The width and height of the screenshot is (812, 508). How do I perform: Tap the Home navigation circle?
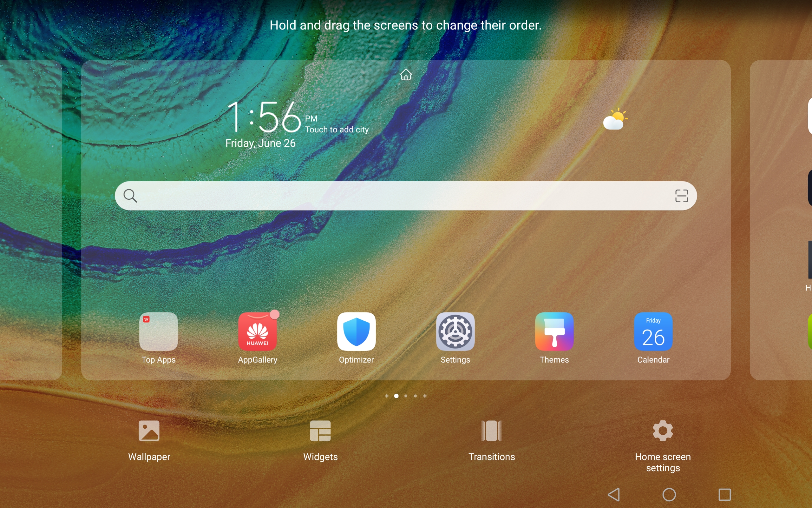[x=669, y=495]
